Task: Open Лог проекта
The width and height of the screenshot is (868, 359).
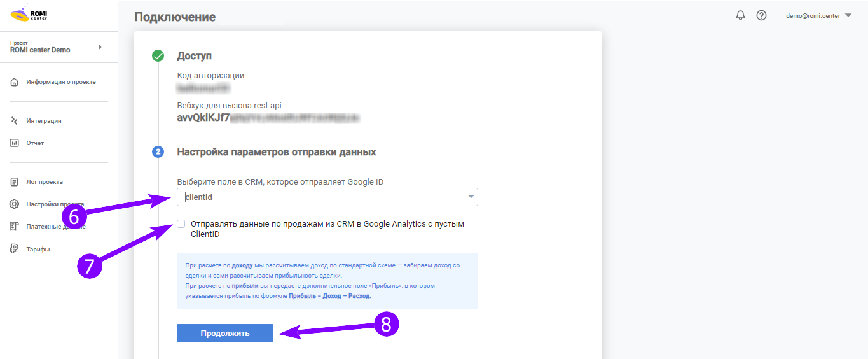Action: [45, 182]
